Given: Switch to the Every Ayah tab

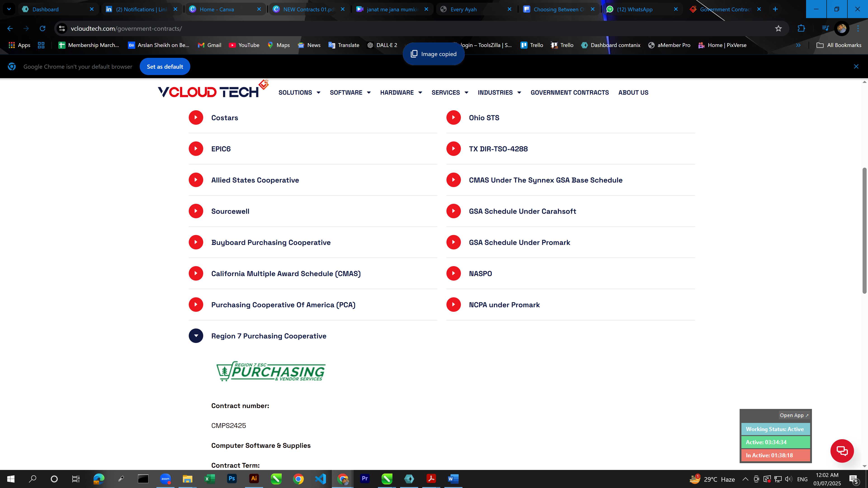Looking at the screenshot, I should (476, 9).
